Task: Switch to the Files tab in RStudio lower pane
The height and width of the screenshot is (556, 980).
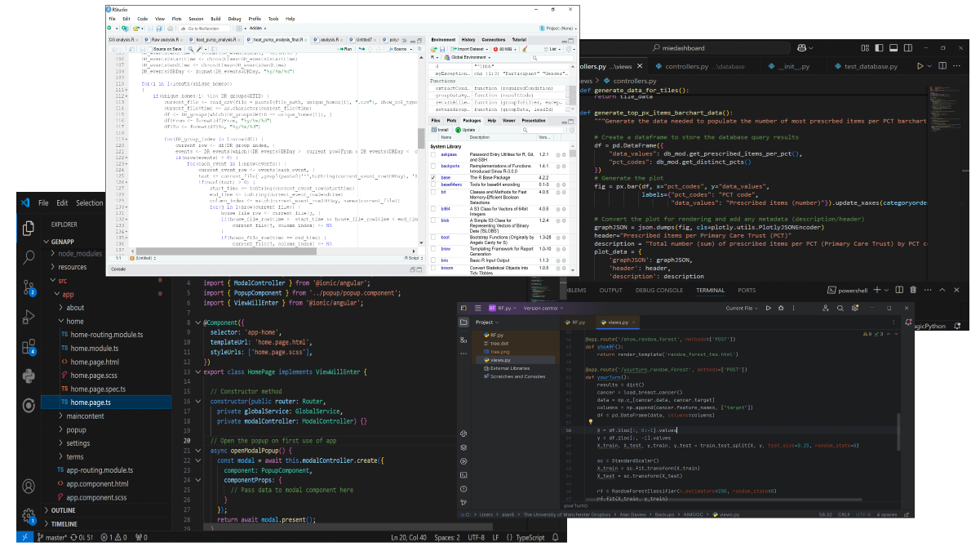Action: (436, 120)
